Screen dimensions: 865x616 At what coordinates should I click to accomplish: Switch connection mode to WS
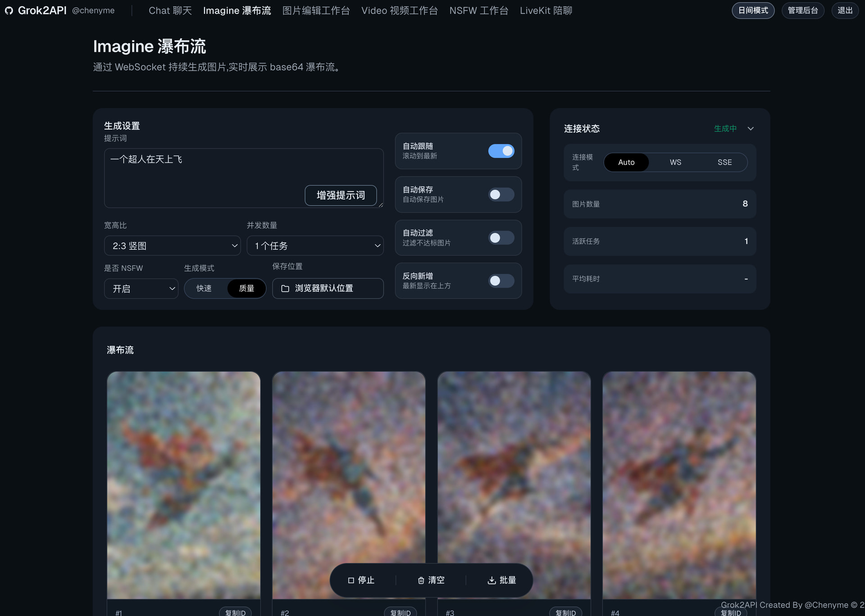coord(675,162)
